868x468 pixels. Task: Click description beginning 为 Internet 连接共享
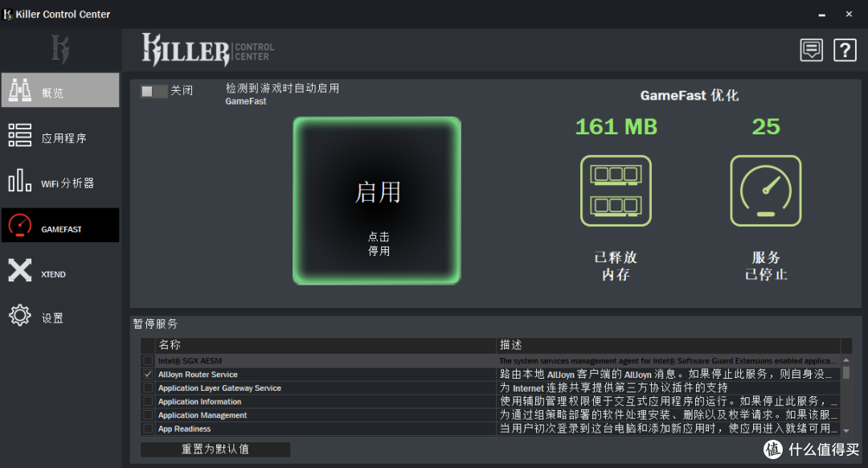point(613,388)
